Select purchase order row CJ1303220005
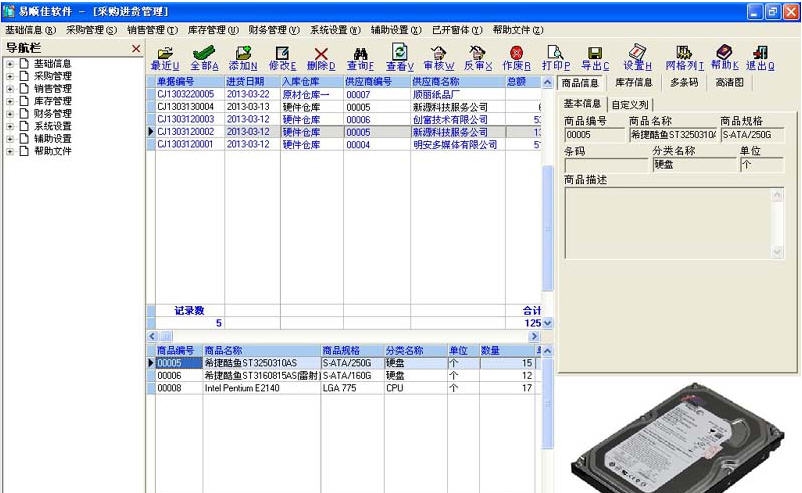The image size is (802, 493). tap(343, 95)
